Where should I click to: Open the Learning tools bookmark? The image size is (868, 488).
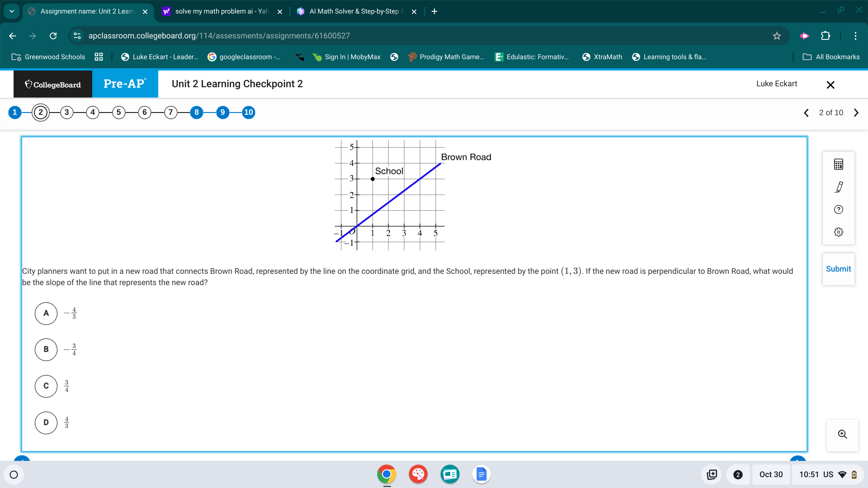[x=669, y=57]
